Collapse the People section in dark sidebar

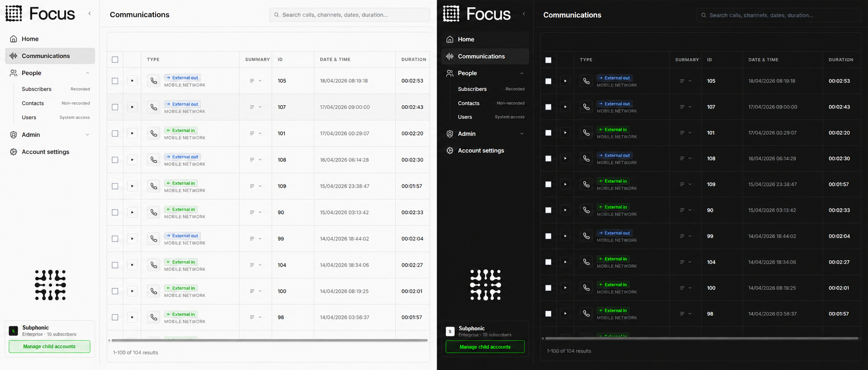pos(522,73)
